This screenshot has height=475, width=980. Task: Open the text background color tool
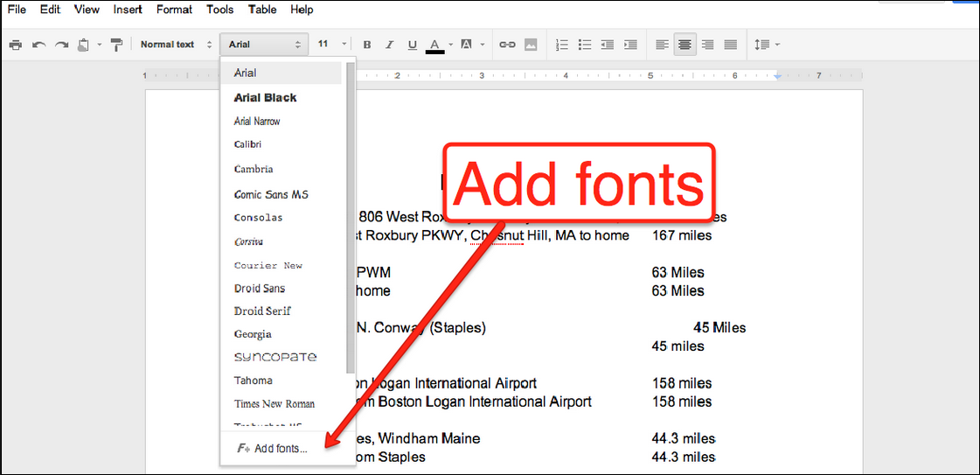point(466,45)
